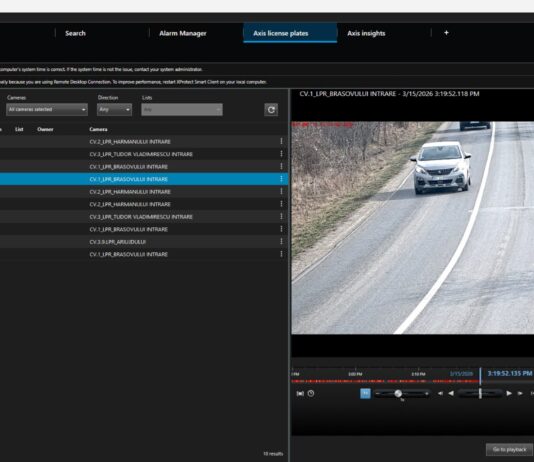Click the time selection mode icon
534x462 pixels.
[x=300, y=394]
